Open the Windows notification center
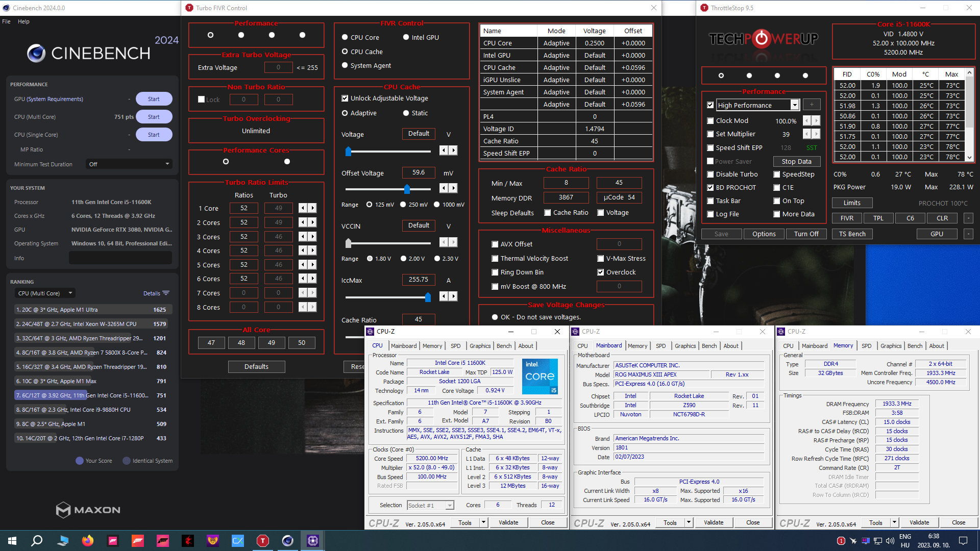The height and width of the screenshot is (551, 980). tap(963, 541)
